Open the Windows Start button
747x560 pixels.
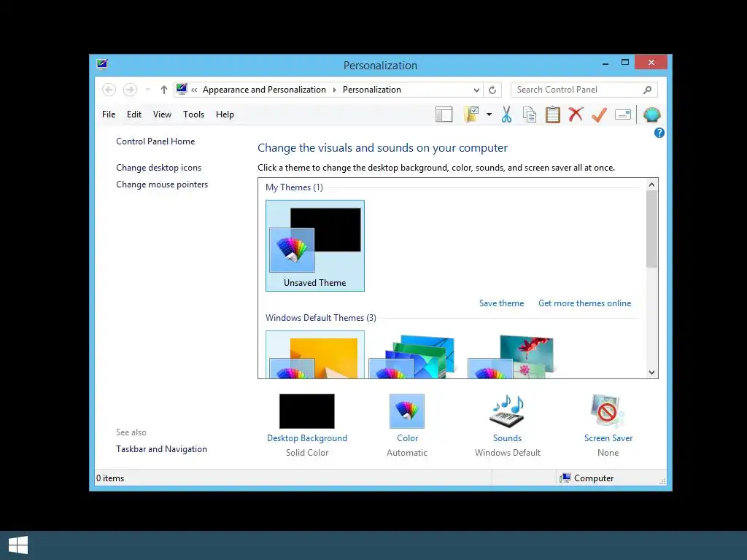(18, 545)
